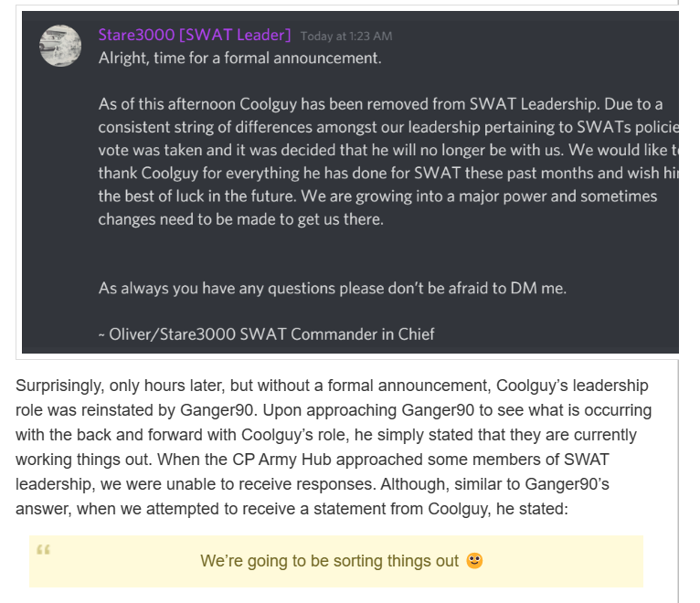Click 'changes need to be made to get us there.'
The height and width of the screenshot is (603, 700).
click(x=240, y=219)
